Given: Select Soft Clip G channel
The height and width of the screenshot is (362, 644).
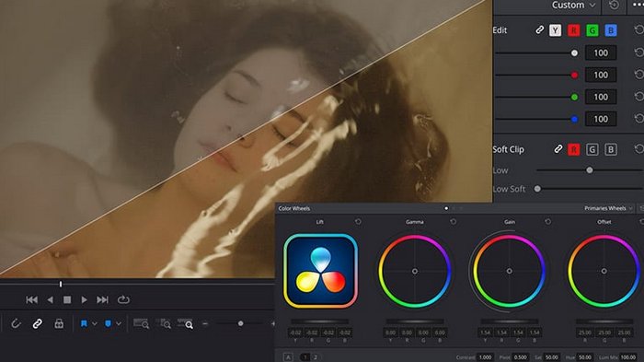Looking at the screenshot, I should point(592,150).
